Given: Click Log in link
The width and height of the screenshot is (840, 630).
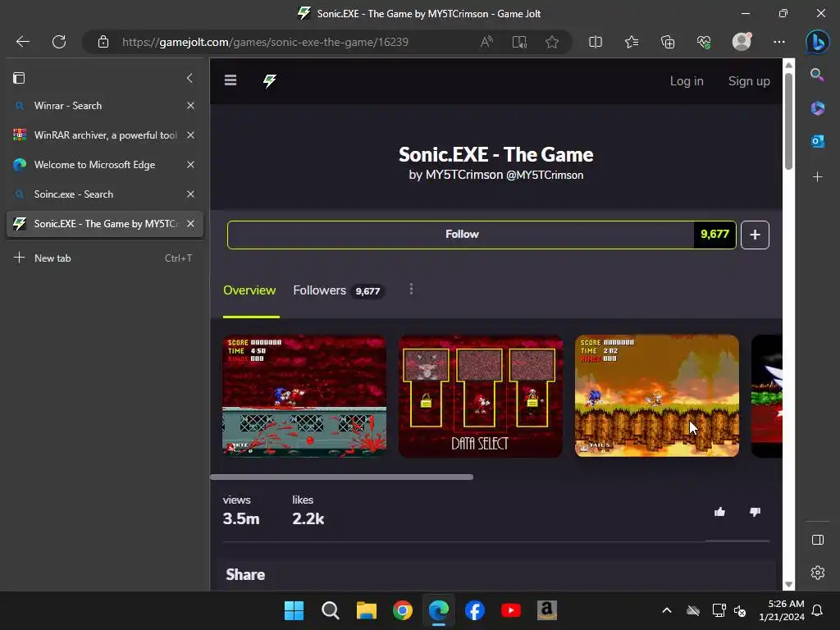Looking at the screenshot, I should click(687, 81).
